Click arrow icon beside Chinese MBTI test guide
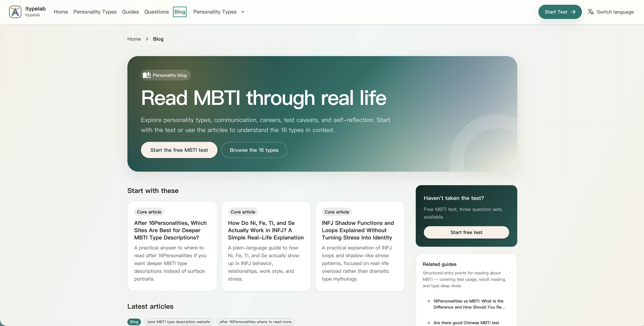This screenshot has width=644, height=326. point(428,323)
